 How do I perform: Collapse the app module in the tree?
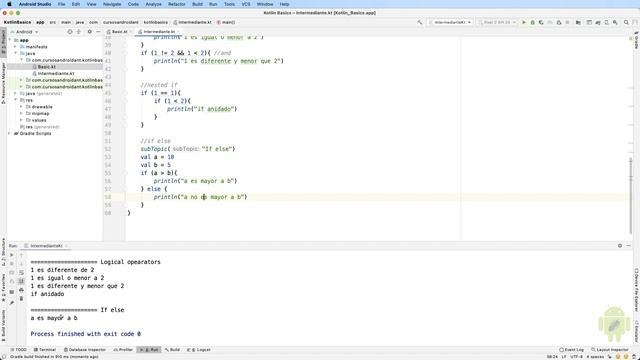(10, 40)
